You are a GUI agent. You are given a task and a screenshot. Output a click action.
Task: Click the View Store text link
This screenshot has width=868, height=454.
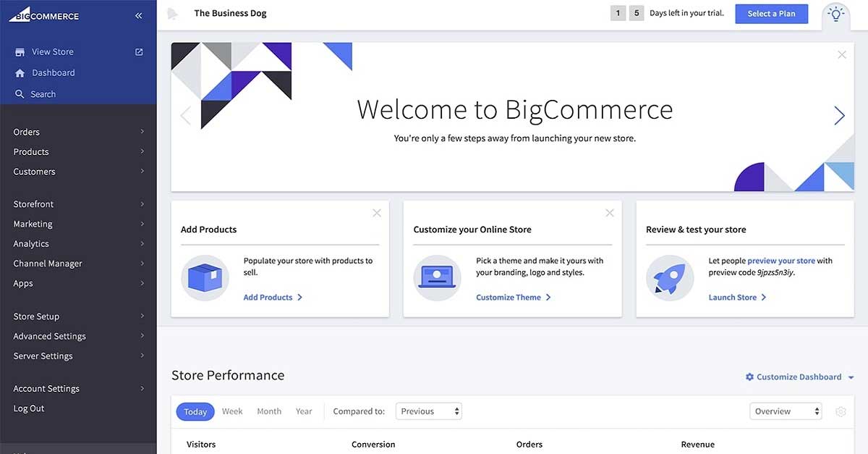point(53,52)
